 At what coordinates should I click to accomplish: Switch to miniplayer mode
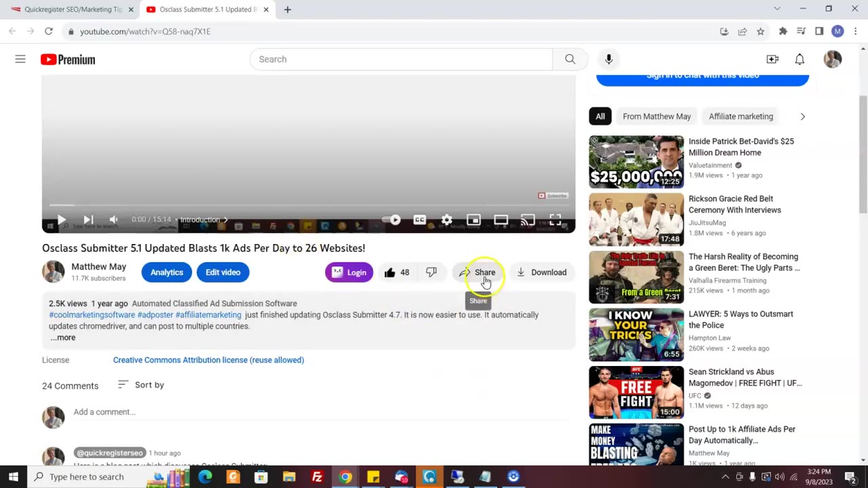click(x=474, y=220)
